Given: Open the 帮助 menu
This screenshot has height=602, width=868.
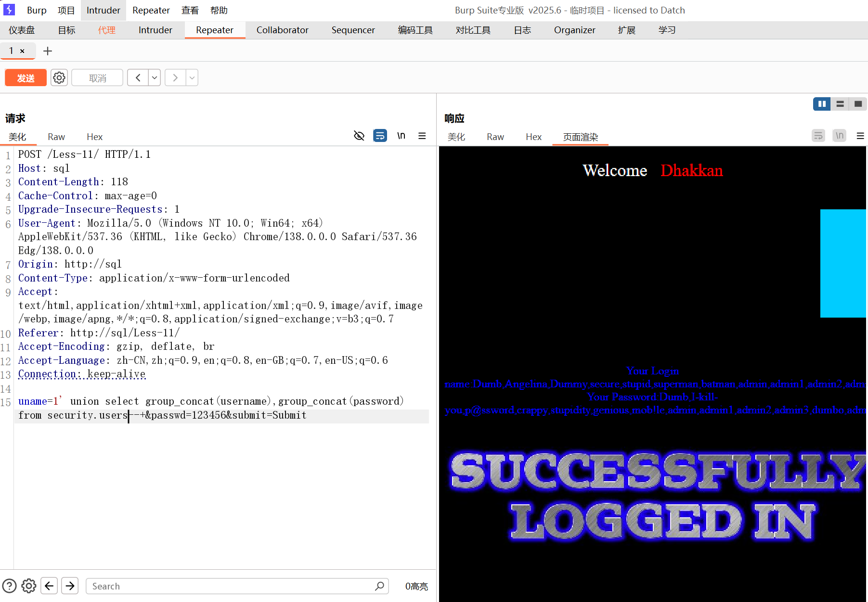Looking at the screenshot, I should click(219, 10).
